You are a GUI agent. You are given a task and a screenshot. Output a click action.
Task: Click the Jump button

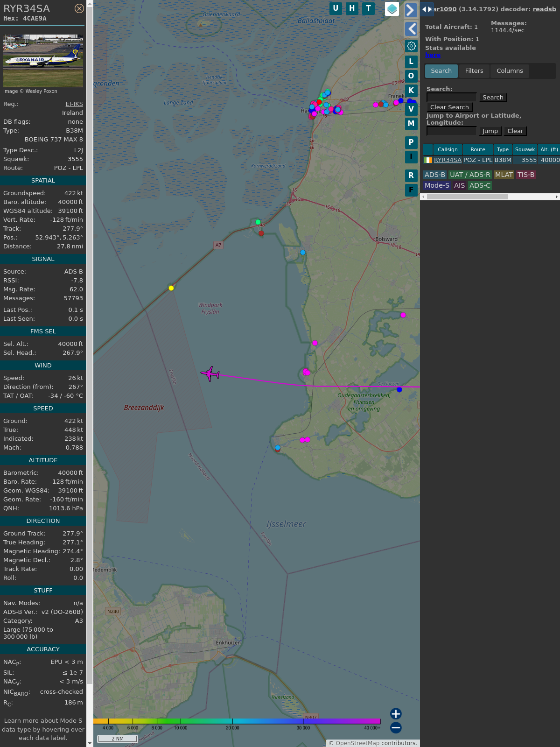[x=490, y=131]
